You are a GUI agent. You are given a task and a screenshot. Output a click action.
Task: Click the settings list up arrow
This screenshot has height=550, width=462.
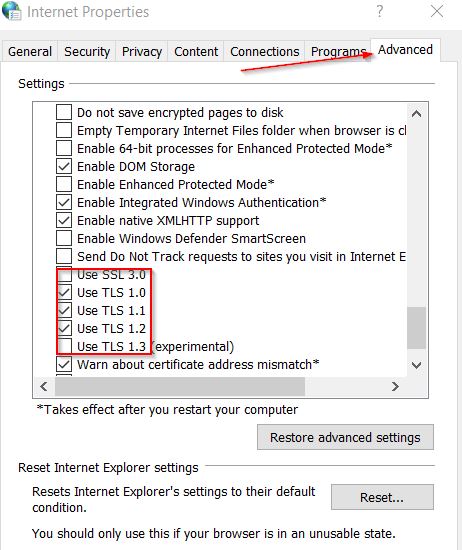click(x=416, y=114)
